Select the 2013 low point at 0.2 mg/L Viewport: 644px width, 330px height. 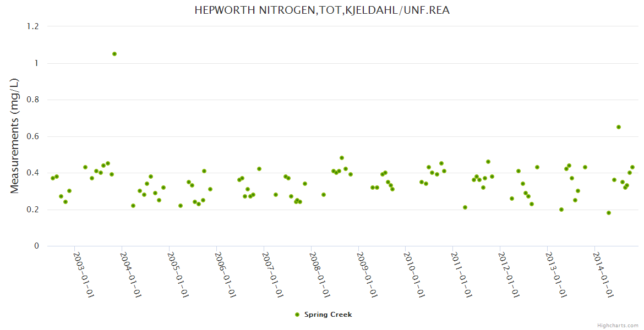pyautogui.click(x=561, y=210)
